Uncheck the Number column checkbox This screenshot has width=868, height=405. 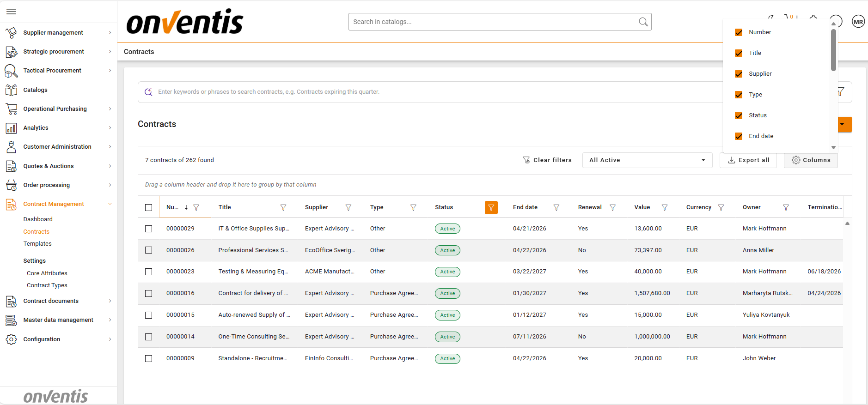point(739,32)
